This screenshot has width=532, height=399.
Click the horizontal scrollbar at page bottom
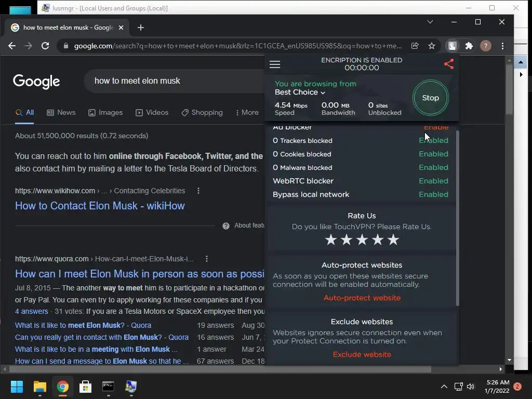pos(220,369)
